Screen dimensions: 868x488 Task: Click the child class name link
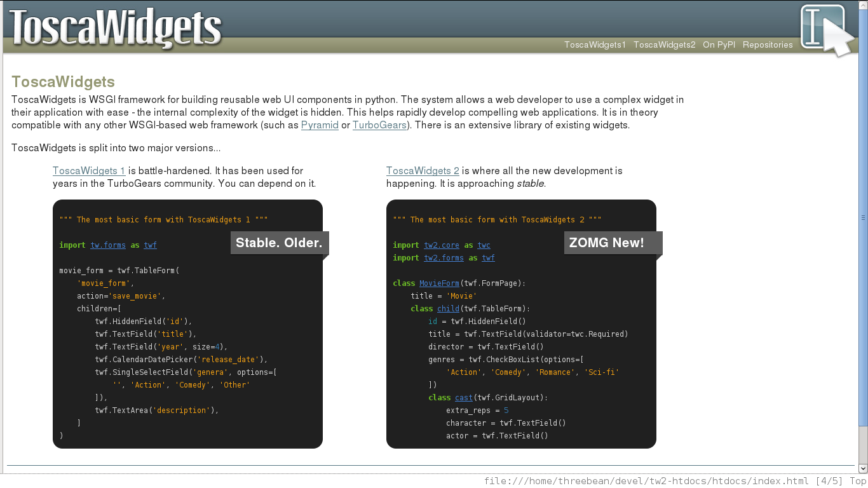448,309
